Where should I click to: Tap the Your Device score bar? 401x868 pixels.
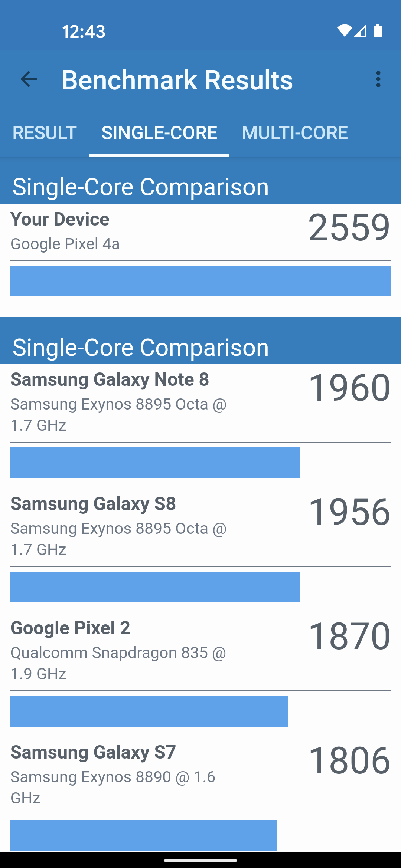coord(200,281)
